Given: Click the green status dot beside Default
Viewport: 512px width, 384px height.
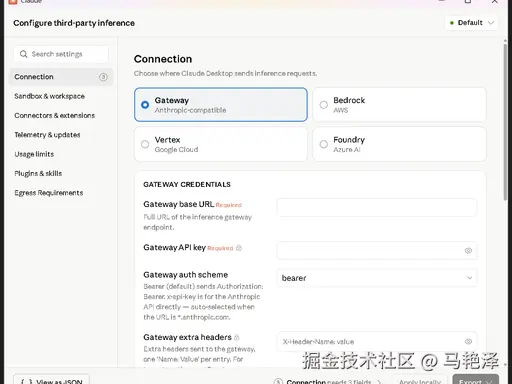Looking at the screenshot, I should coord(452,23).
